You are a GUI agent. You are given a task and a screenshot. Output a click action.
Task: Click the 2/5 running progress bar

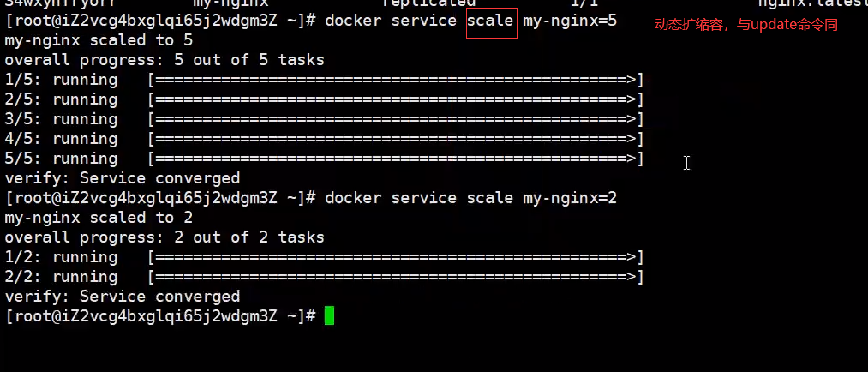pyautogui.click(x=396, y=99)
